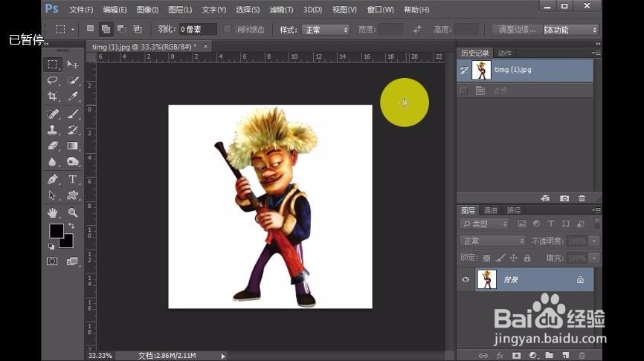Select the Horizontal Type tool
Image resolution: width=644 pixels, height=361 pixels.
[x=73, y=179]
